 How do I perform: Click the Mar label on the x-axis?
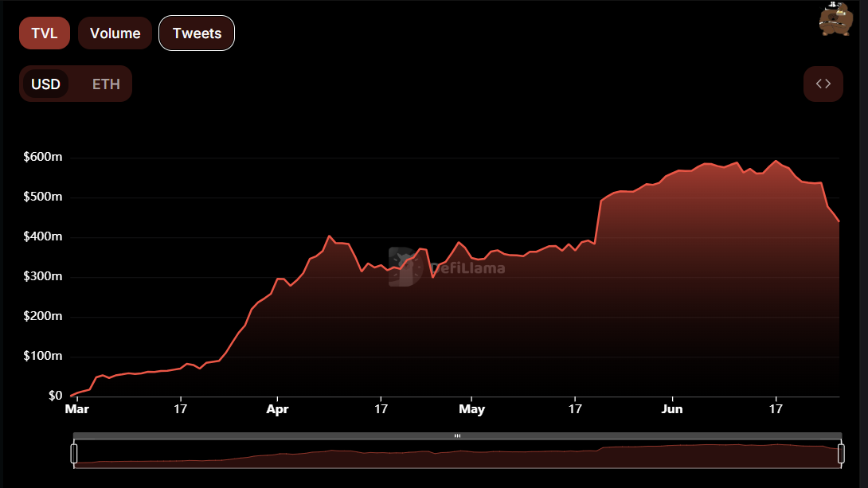(x=77, y=409)
